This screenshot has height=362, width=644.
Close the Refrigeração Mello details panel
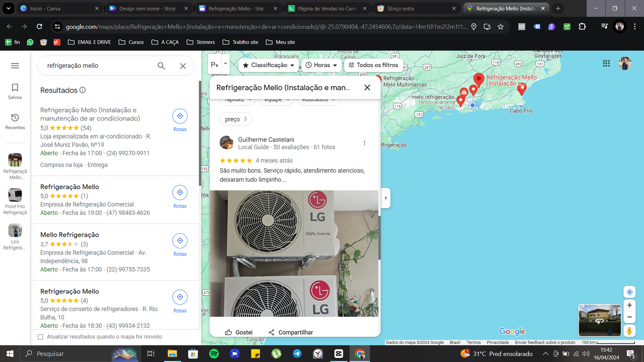[x=367, y=87]
